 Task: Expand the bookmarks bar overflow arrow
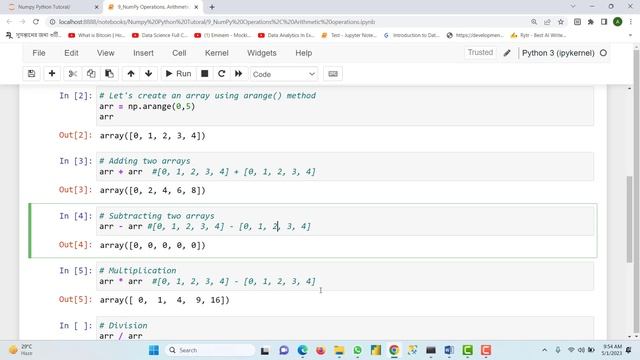631,36
